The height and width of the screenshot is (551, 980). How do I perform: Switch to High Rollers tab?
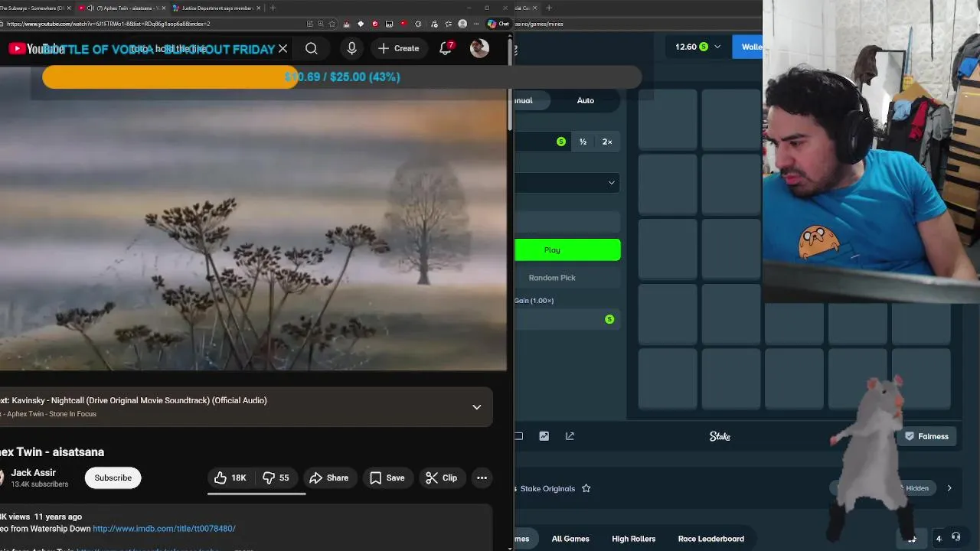(x=634, y=539)
